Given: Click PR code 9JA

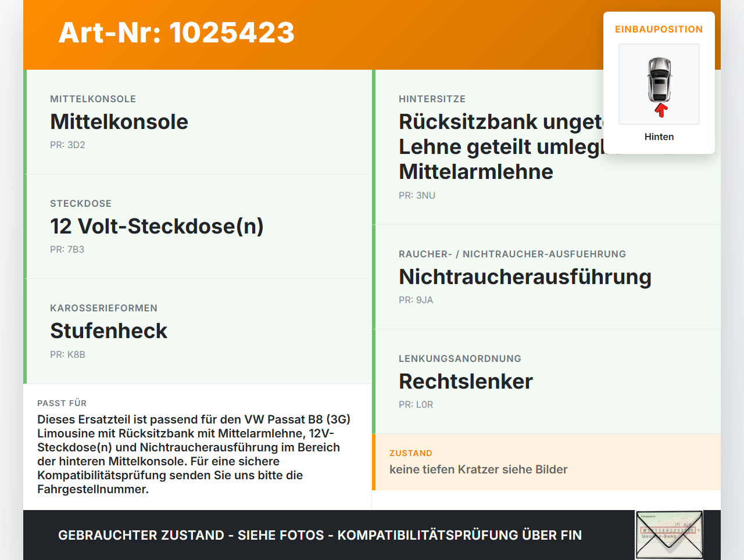Looking at the screenshot, I should pyautogui.click(x=416, y=300).
